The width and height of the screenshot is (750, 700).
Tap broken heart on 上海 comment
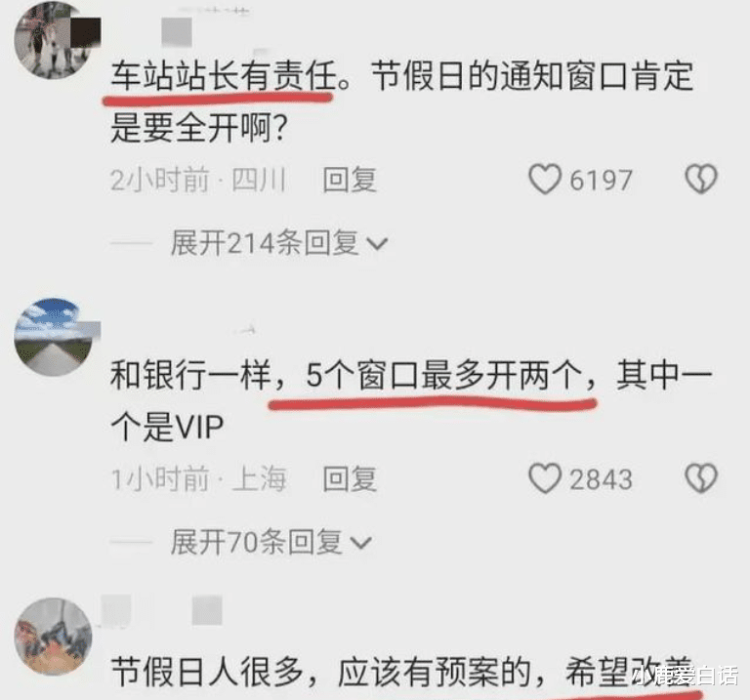[x=701, y=478]
